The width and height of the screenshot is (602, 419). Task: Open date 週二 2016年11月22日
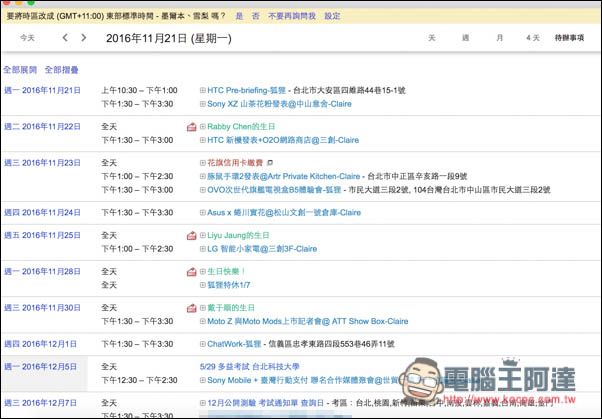pos(42,127)
